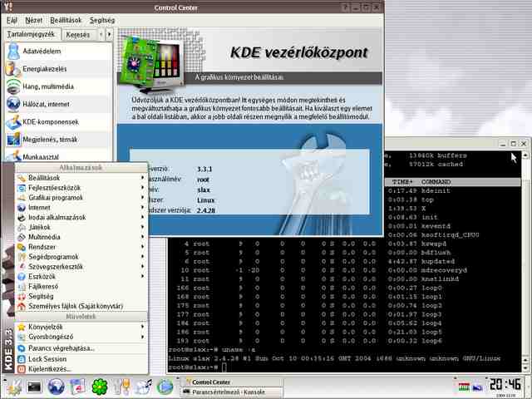The height and width of the screenshot is (399, 532).
Task: Open the Energiakezelés category icon
Action: point(13,69)
